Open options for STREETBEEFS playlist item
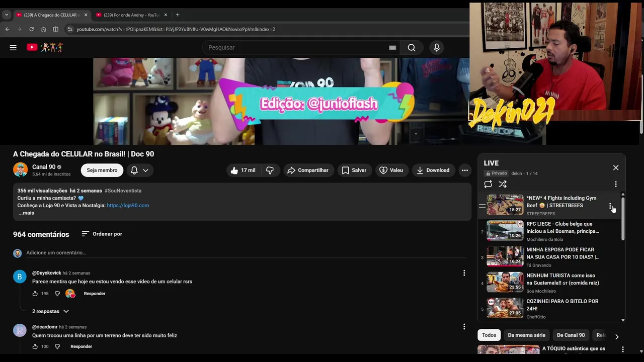This screenshot has width=644, height=362. pos(610,206)
